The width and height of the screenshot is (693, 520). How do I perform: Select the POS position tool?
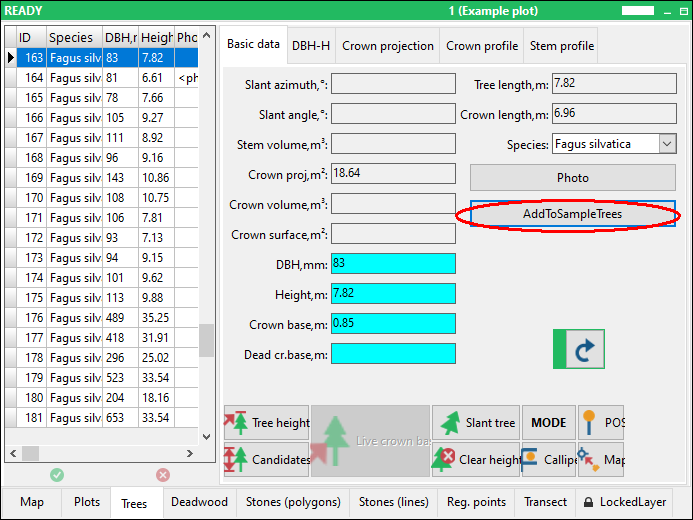pos(602,423)
